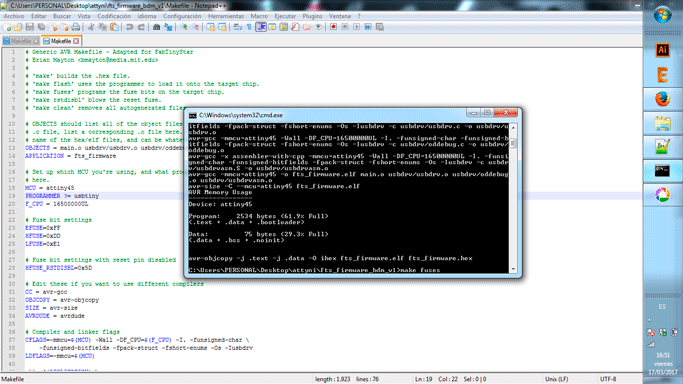Close the current document via toolbar
683x384 pixels.
coord(53,27)
